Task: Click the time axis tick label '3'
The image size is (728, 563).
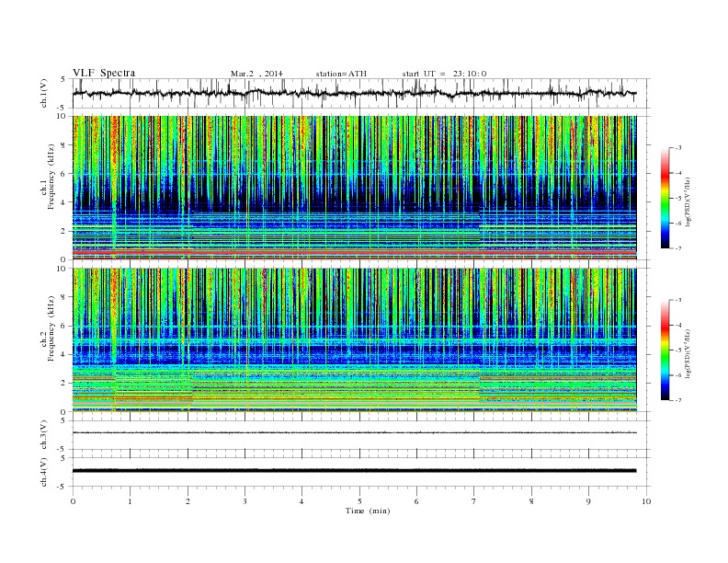Action: pos(245,501)
